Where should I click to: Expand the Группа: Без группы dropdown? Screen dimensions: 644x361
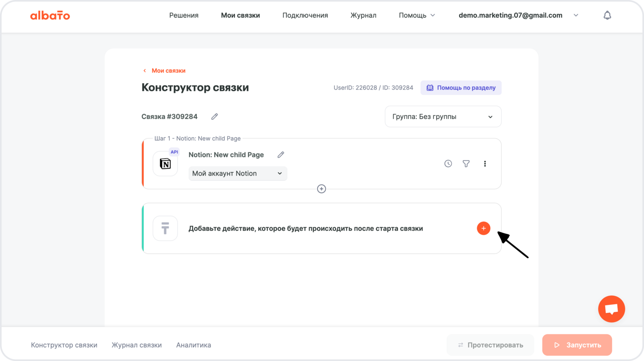(x=443, y=117)
